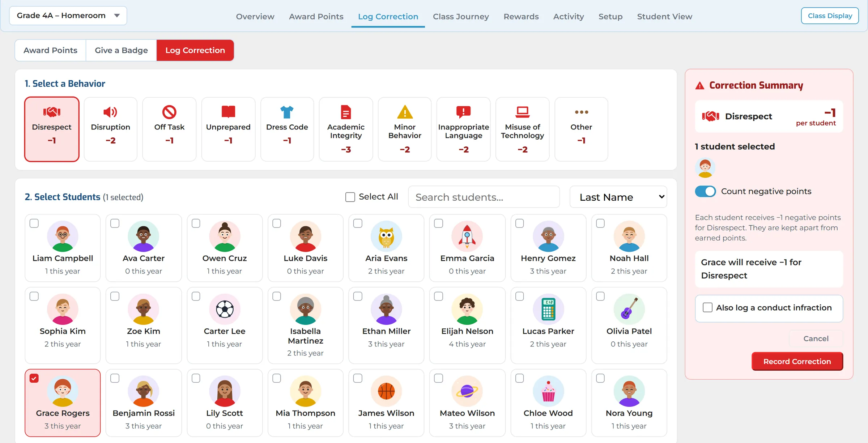
Task: Uncheck Grace Rogers' checkbox
Action: [34, 378]
